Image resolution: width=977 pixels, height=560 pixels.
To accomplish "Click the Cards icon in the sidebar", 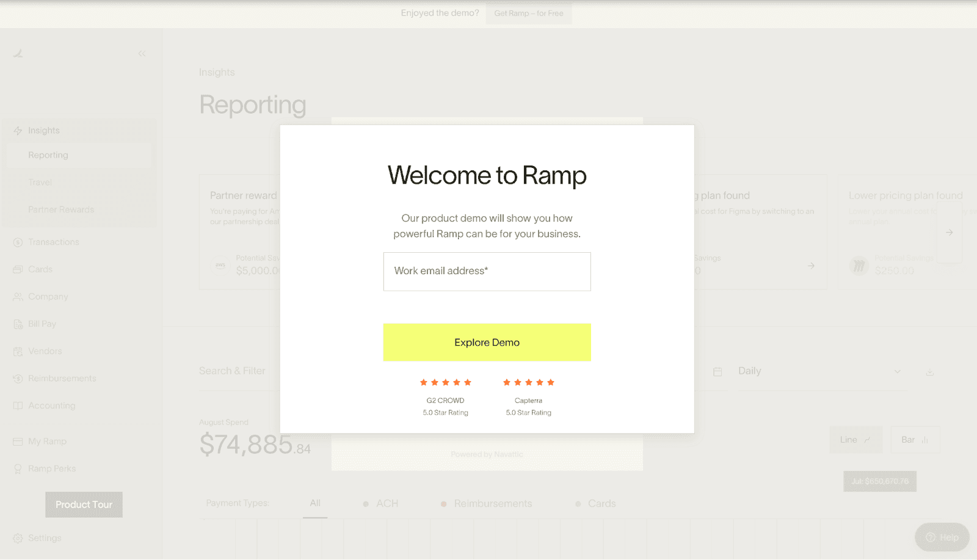I will click(x=18, y=269).
